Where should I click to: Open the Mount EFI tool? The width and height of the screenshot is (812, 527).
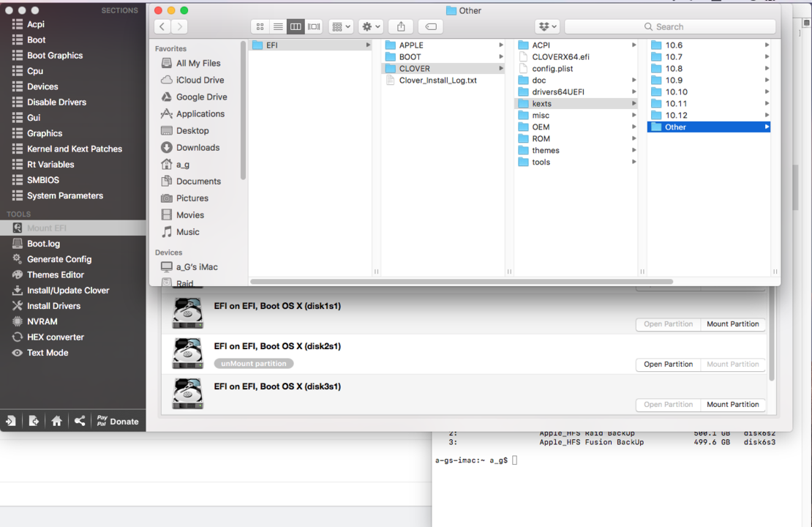pos(72,228)
